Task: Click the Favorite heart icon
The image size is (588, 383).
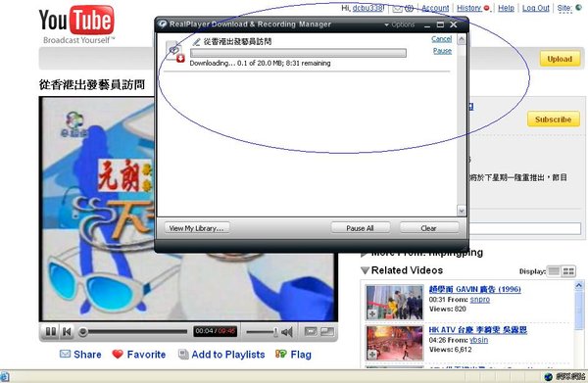Action: pyautogui.click(x=118, y=355)
